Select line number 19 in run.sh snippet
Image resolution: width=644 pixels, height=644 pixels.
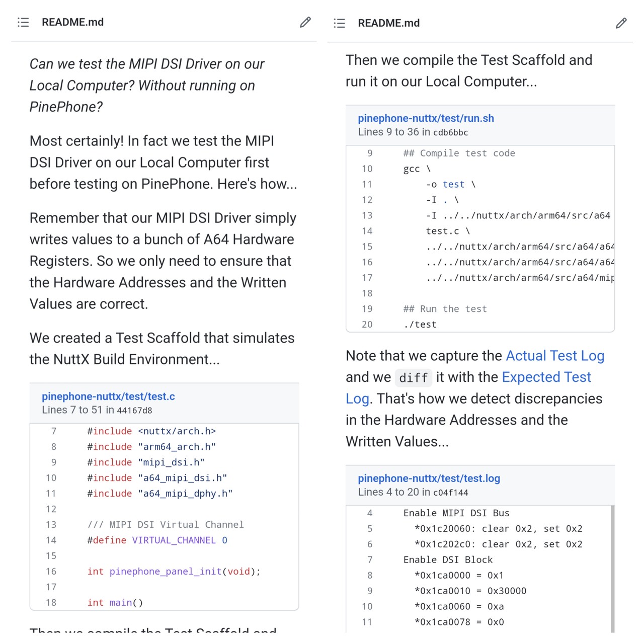pyautogui.click(x=367, y=309)
